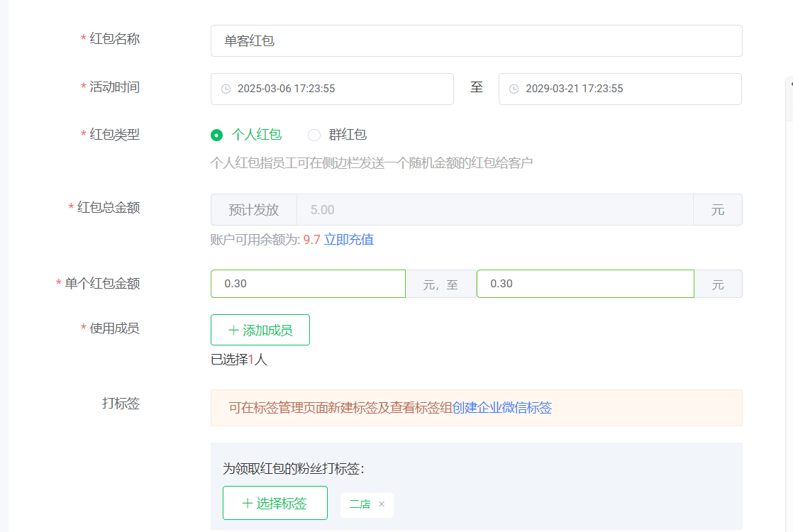Viewport: 793px width, 532px height.
Task: Click the 单客红包 name input field
Action: point(475,40)
